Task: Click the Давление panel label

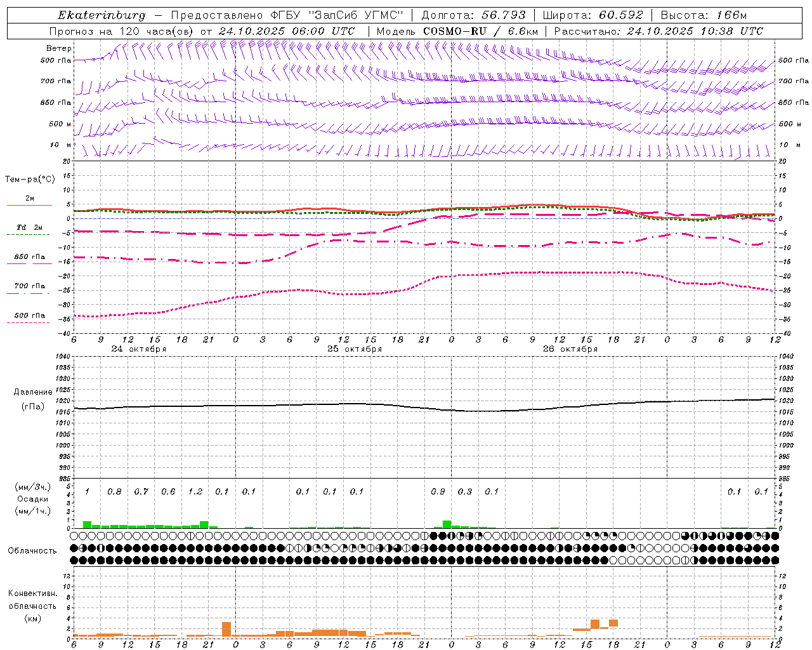Action: pos(33,392)
